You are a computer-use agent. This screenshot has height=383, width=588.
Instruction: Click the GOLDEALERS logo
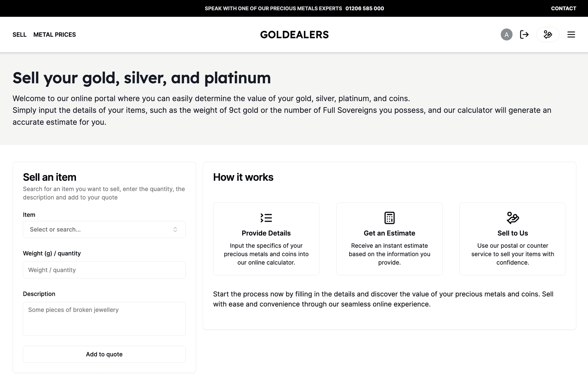click(x=294, y=35)
